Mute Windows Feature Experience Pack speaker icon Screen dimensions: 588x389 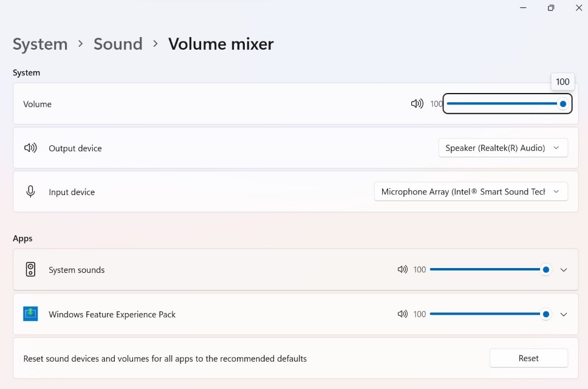[x=402, y=314]
